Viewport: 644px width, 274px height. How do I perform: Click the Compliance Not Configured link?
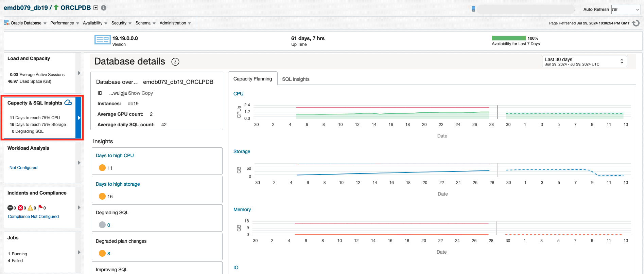tap(33, 217)
